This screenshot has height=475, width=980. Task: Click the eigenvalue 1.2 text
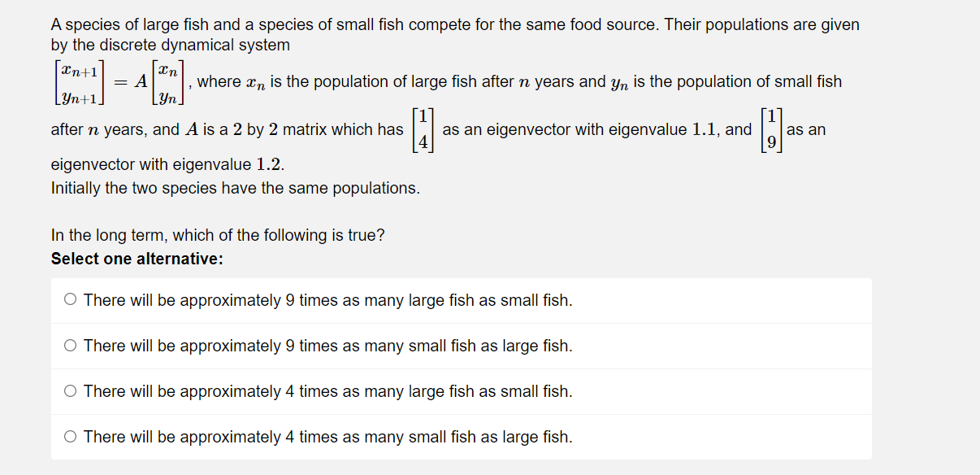click(268, 164)
